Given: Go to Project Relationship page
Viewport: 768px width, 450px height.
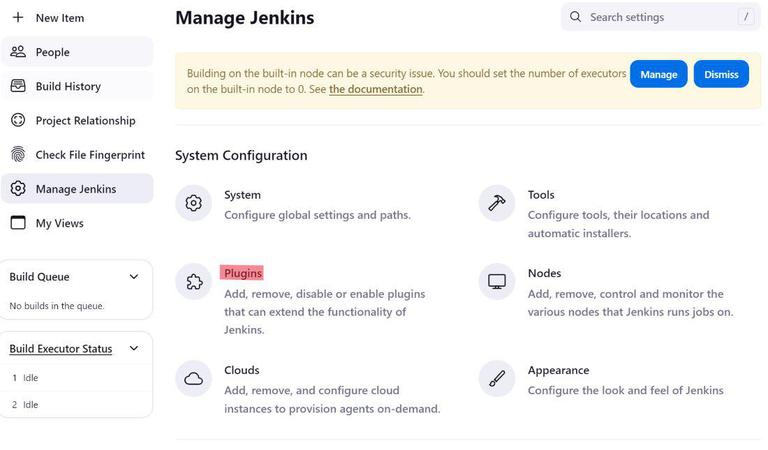Looking at the screenshot, I should point(85,121).
